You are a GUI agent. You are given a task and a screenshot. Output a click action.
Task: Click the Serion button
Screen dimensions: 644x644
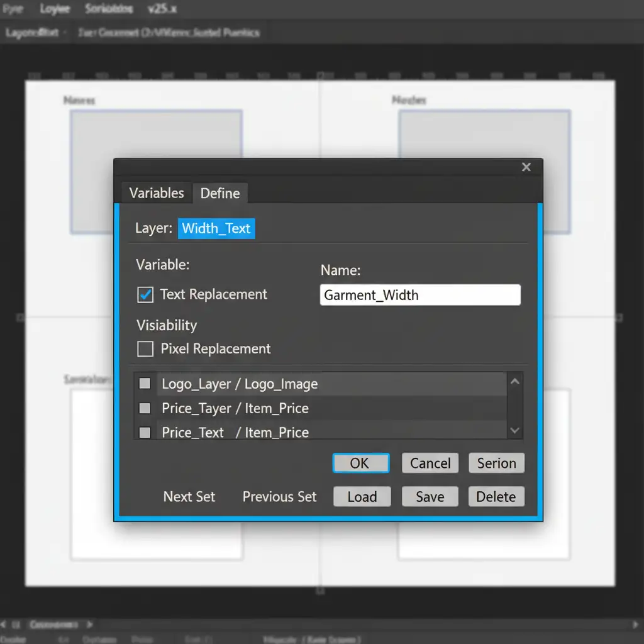(496, 464)
